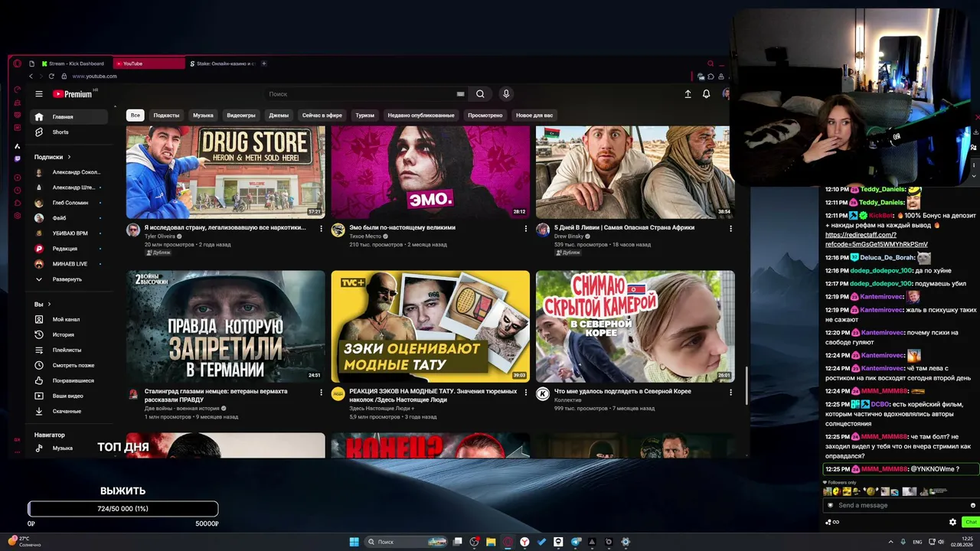The width and height of the screenshot is (980, 551).
Task: Select the Туризм filter chip
Action: [x=365, y=116]
